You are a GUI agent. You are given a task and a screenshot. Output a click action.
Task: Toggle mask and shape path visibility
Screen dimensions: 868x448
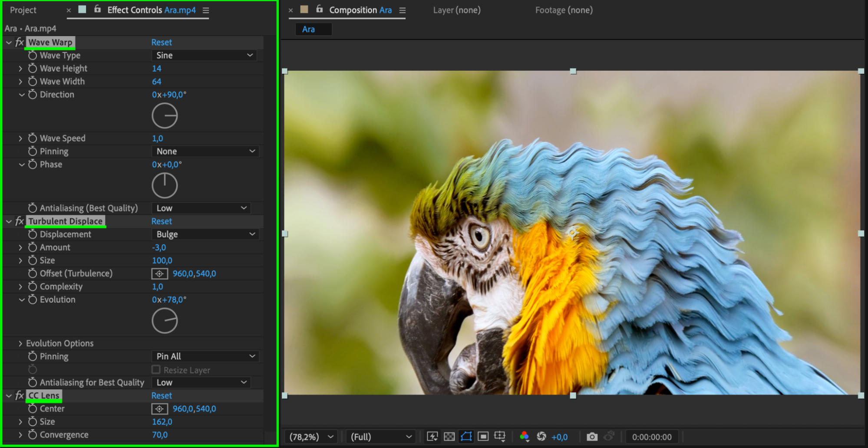(x=466, y=437)
